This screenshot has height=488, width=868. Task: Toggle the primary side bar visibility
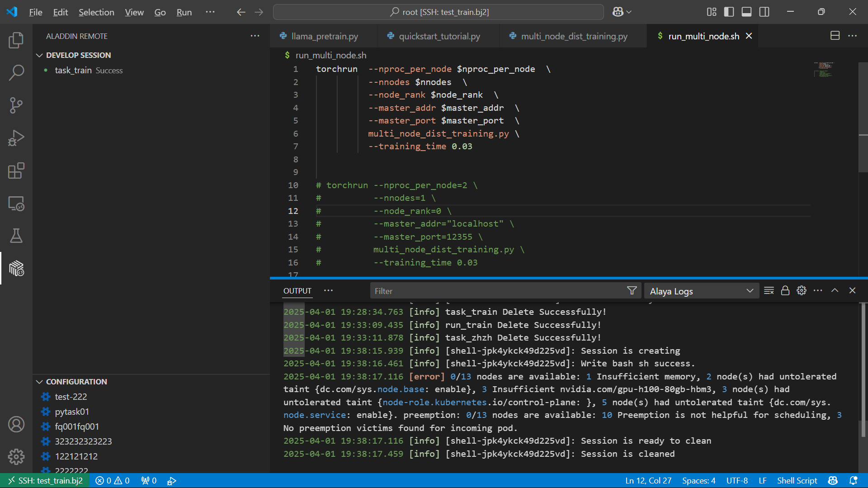tap(729, 12)
